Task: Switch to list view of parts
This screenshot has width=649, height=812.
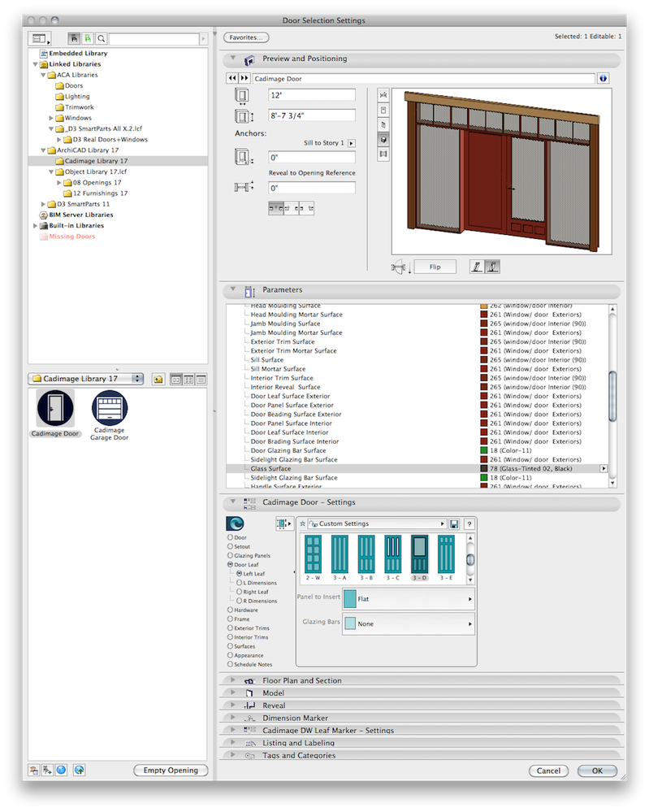Action: click(x=201, y=380)
